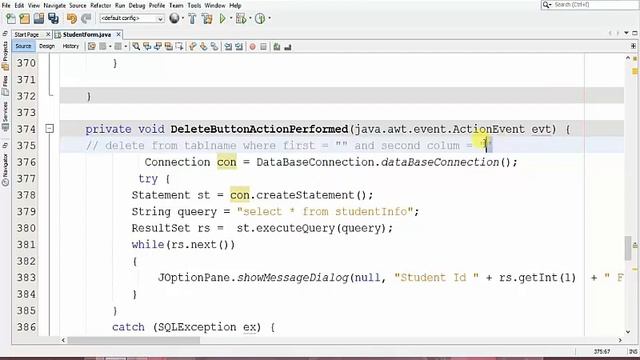
Task: Open the Profile menu
Action: [x=157, y=6]
